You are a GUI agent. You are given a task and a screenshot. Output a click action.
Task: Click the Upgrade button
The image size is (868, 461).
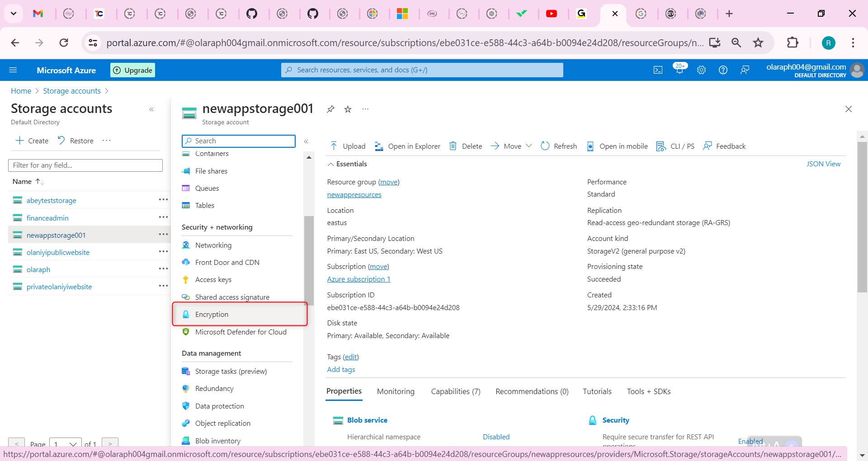coord(133,70)
